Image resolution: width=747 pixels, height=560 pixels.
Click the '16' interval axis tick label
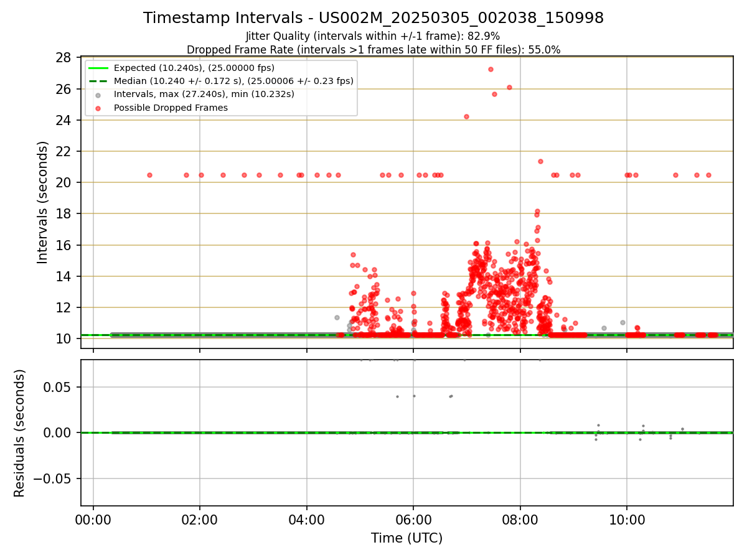(x=63, y=245)
